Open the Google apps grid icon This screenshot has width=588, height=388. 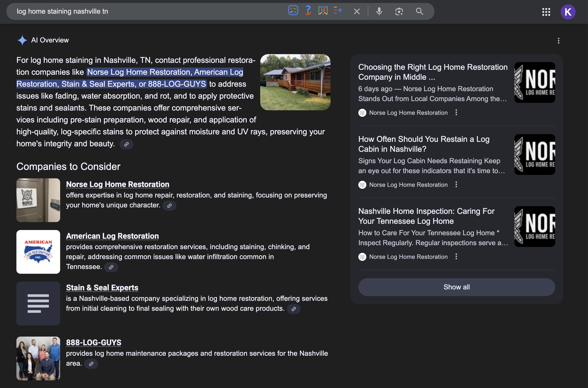coord(546,12)
